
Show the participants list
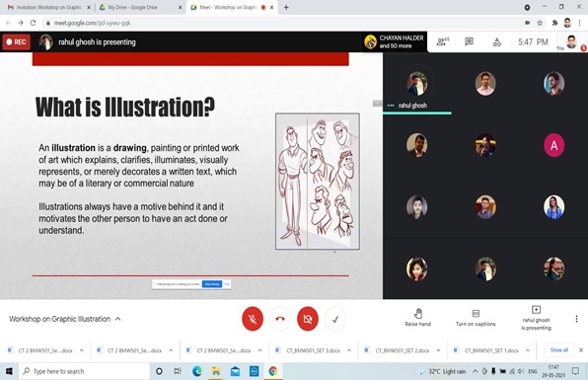coord(443,41)
